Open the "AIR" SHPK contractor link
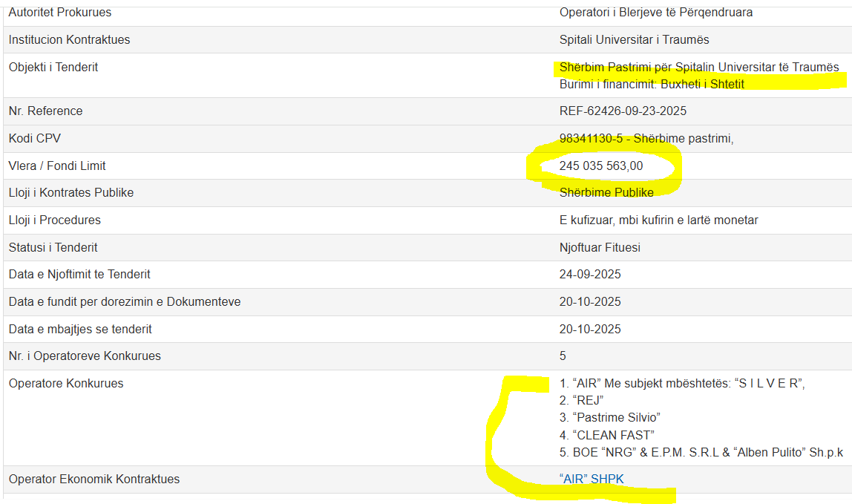 592,480
